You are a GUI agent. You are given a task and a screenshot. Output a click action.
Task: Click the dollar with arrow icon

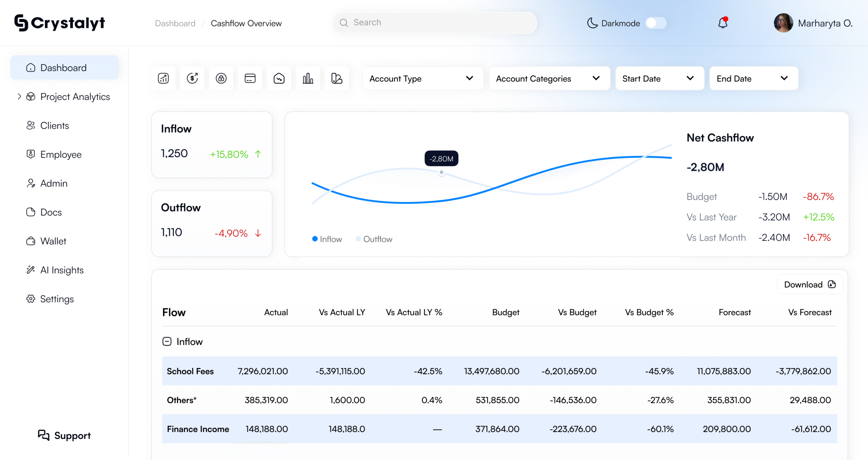pos(192,79)
